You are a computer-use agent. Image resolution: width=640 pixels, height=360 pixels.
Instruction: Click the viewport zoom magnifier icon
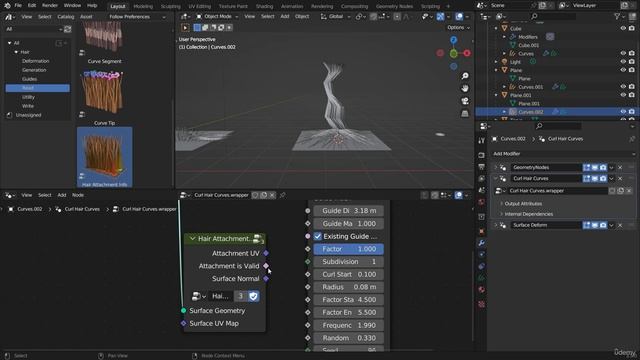tap(465, 76)
